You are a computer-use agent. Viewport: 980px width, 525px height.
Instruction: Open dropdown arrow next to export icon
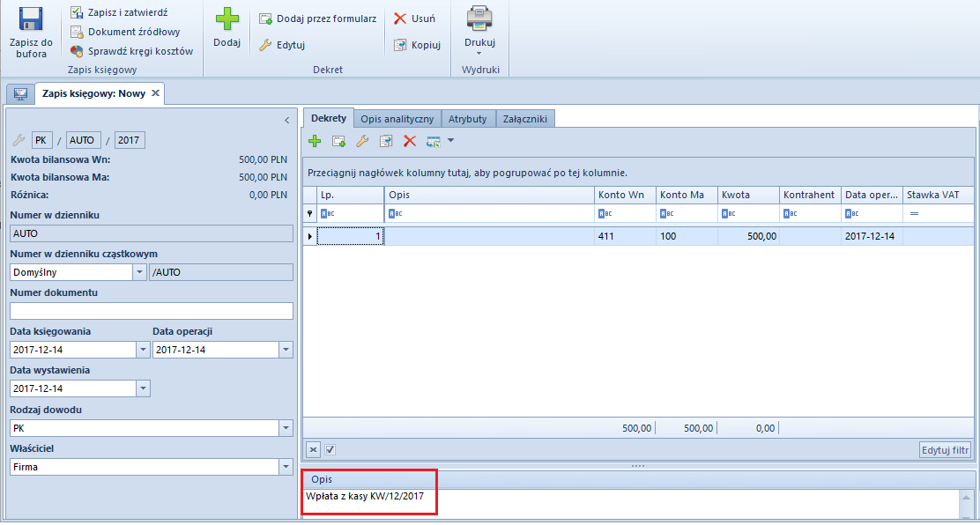coord(450,141)
